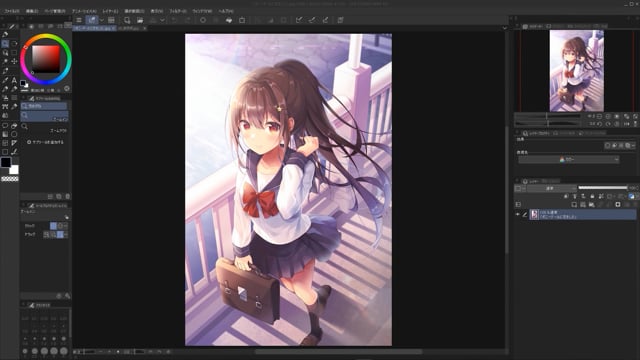Select the Balloon tool
The height and width of the screenshot is (360, 640).
point(5,125)
